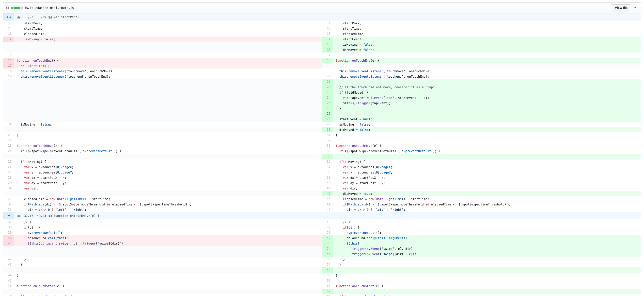
Task: Select deleted line 14 number on left
Action: click(10, 39)
